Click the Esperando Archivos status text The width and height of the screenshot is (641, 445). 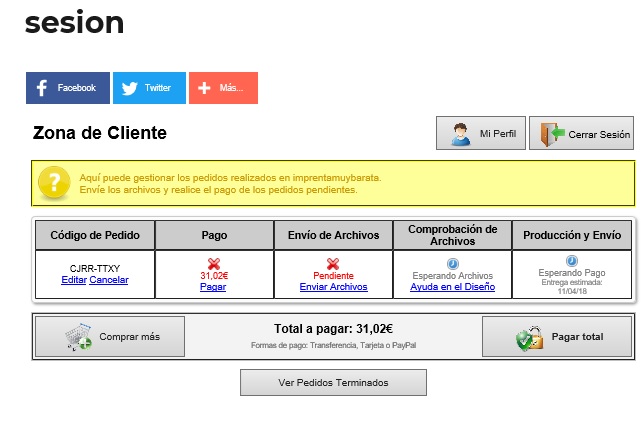tap(453, 276)
